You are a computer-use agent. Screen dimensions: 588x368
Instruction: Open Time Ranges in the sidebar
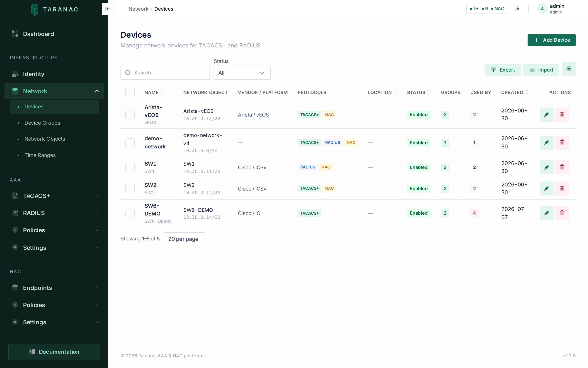click(54, 155)
